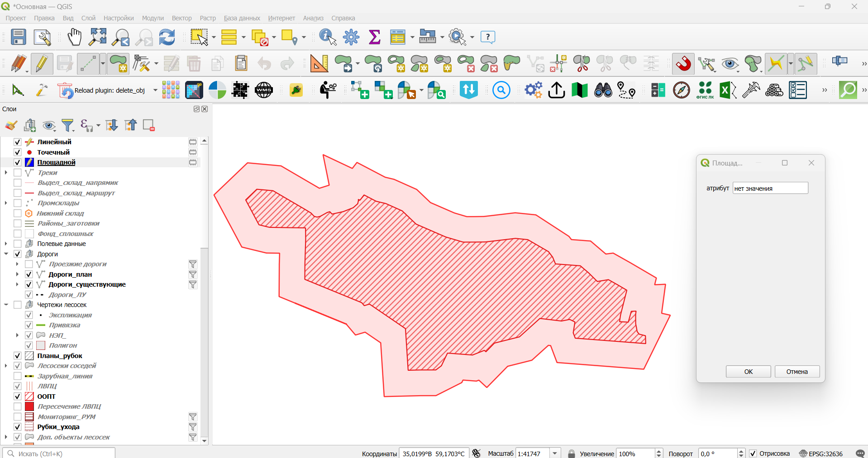Toggle editing with the pencil icon
Screen dimensions: 868x458
coord(42,64)
